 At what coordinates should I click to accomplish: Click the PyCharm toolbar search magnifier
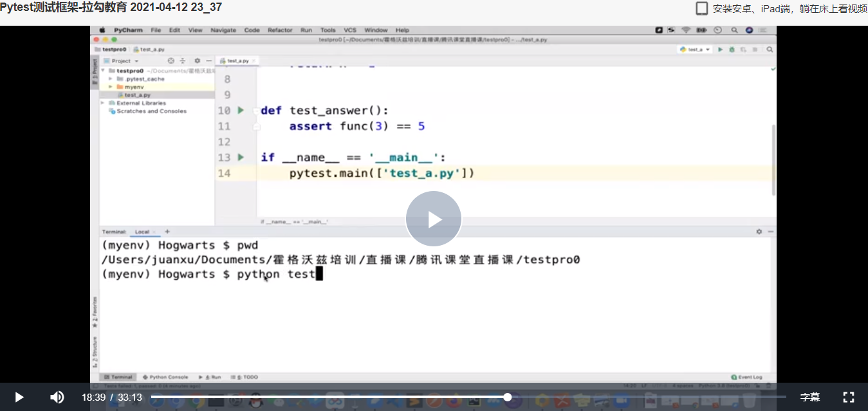[x=770, y=50]
